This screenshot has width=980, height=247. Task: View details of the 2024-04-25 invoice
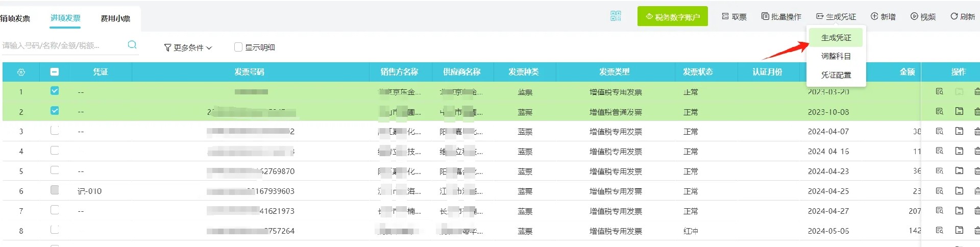939,191
